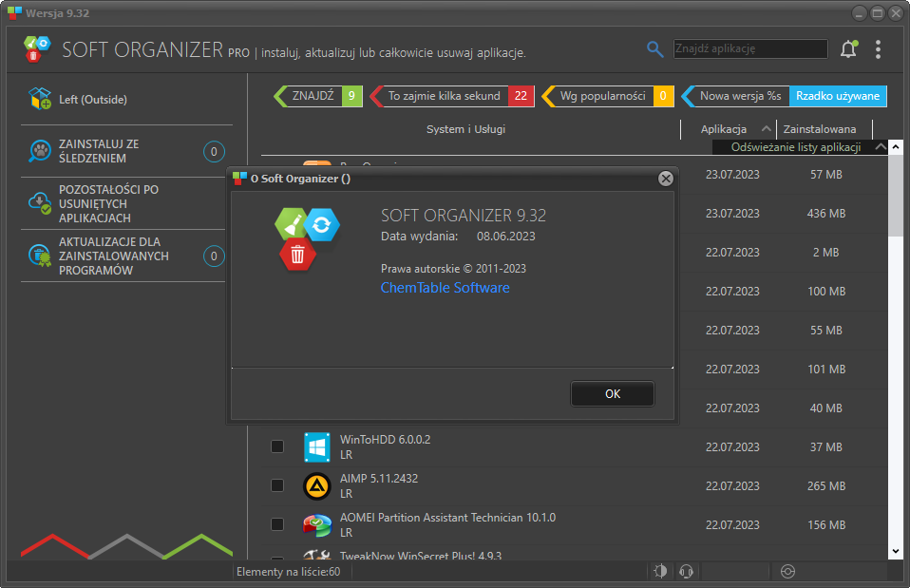
Task: Click the 'Znajdź aplikację' search field
Action: pos(750,48)
